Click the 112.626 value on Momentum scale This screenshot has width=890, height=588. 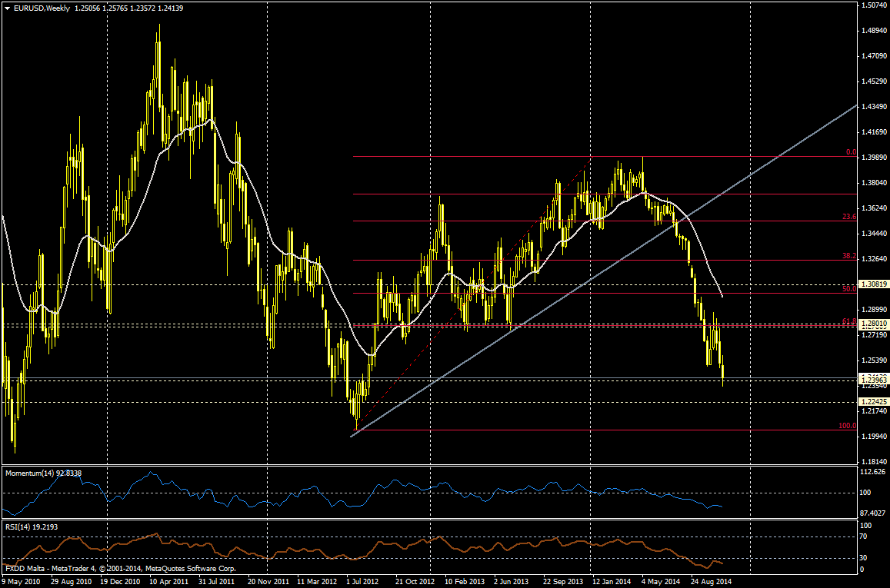(872, 471)
